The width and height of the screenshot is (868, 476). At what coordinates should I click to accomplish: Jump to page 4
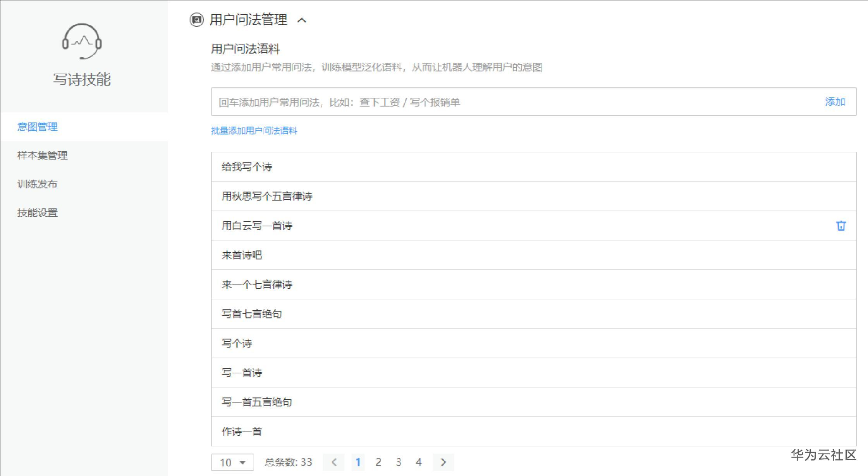point(419,462)
